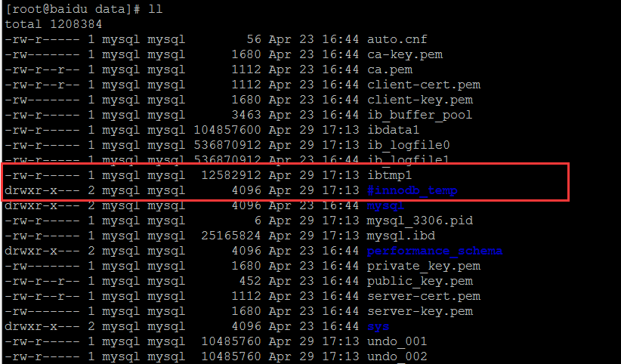Select the performance_schema directory name

tap(435, 251)
